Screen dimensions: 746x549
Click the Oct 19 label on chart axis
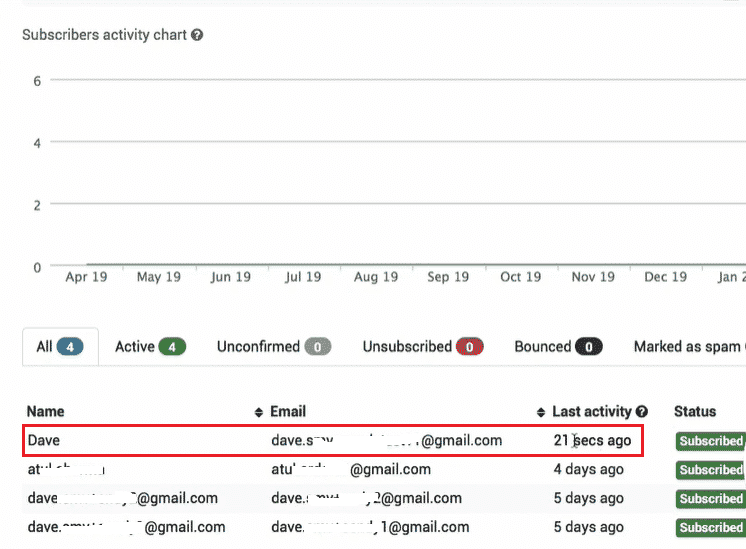pos(520,277)
